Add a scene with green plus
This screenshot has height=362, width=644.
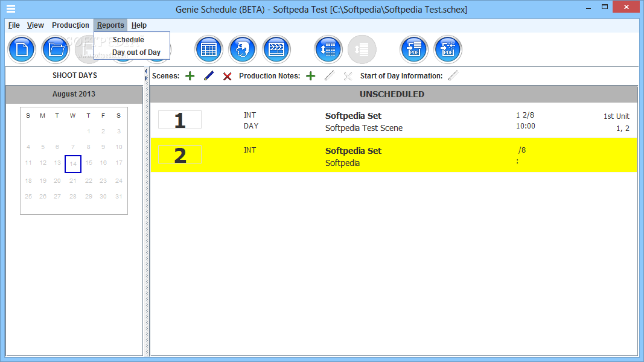click(x=190, y=76)
